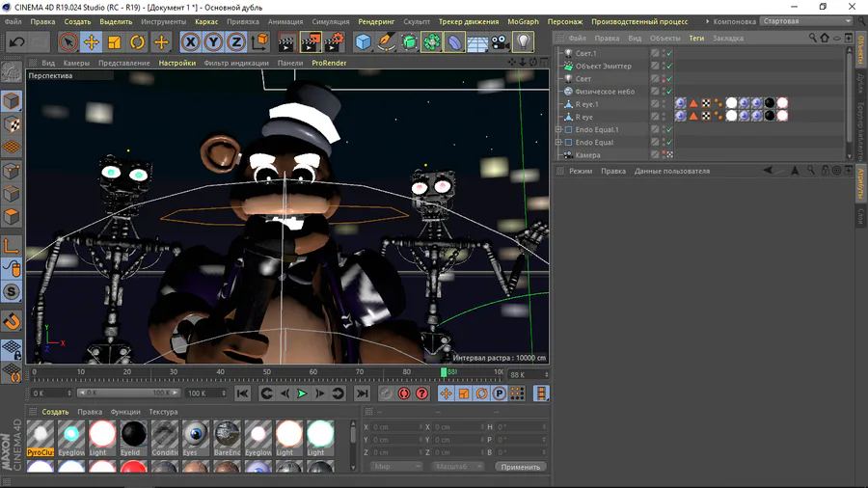Toggle Физическое небо enable checkmark

coord(669,92)
